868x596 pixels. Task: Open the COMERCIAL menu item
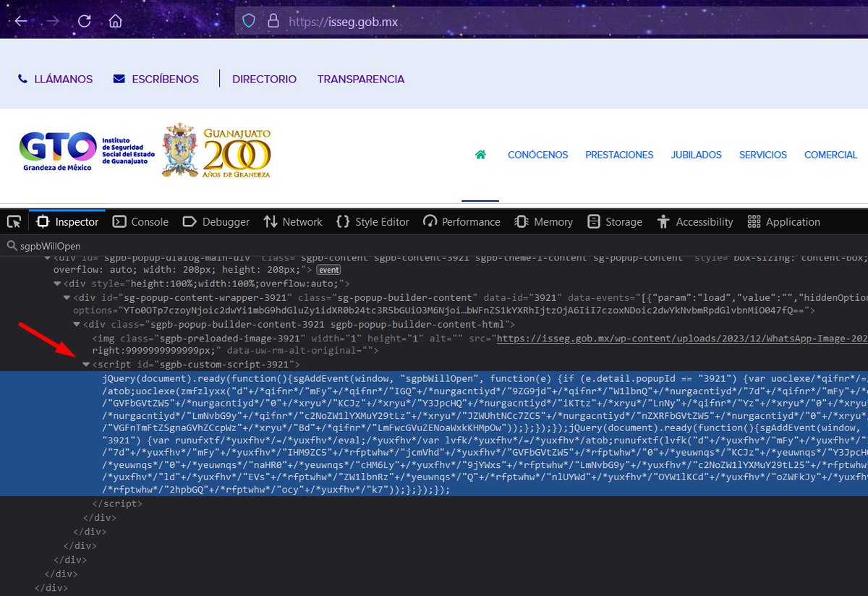coord(830,155)
